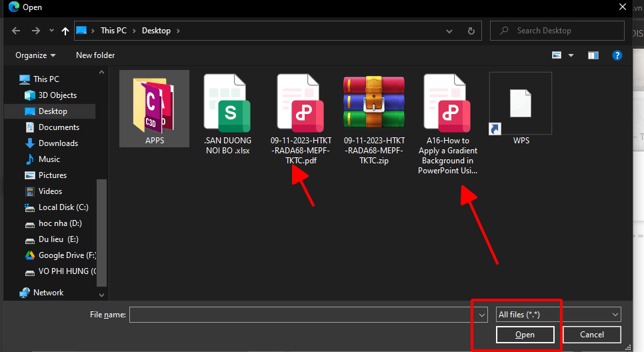This screenshot has width=644, height=352.
Task: Collapse the This PC tree node
Action: 13,79
